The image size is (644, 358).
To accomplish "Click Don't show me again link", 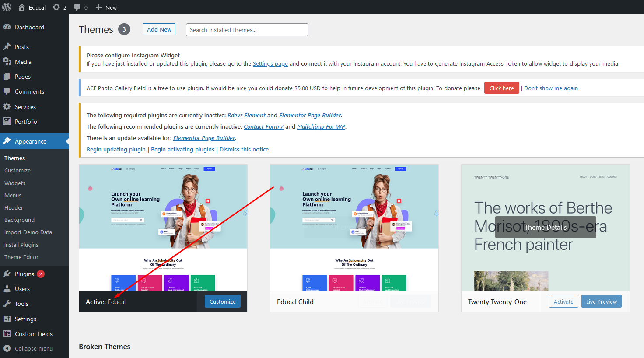I will pyautogui.click(x=551, y=88).
